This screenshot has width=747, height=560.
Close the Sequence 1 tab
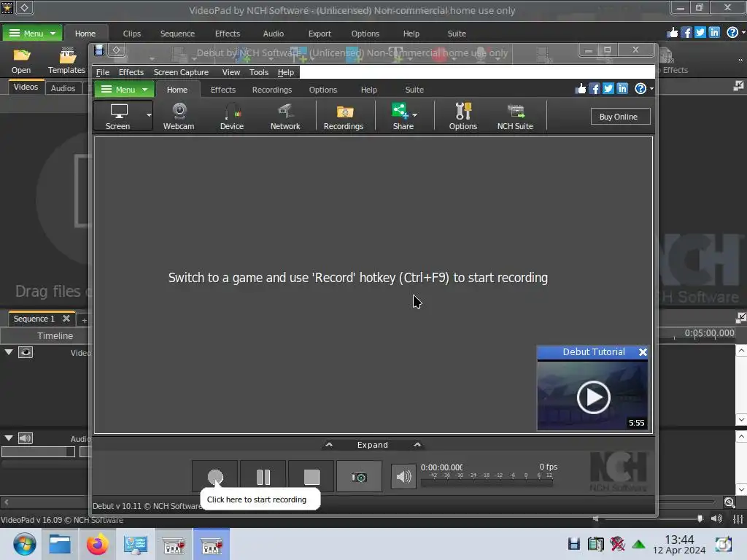(66, 318)
